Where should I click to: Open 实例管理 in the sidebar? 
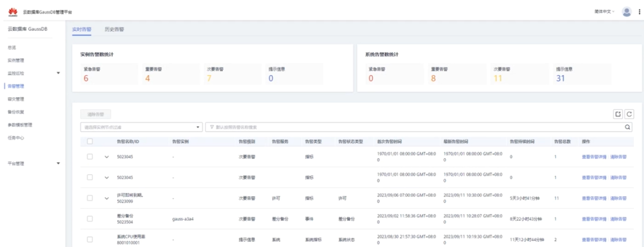click(x=16, y=61)
